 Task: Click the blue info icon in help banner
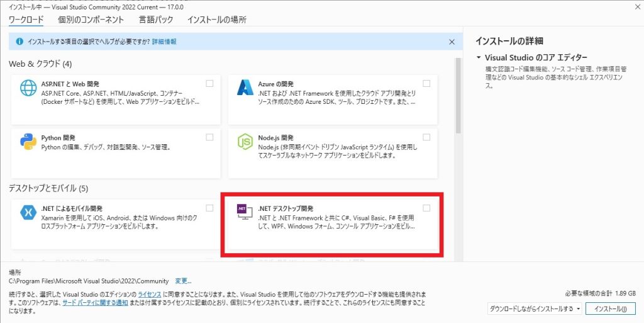(x=19, y=42)
